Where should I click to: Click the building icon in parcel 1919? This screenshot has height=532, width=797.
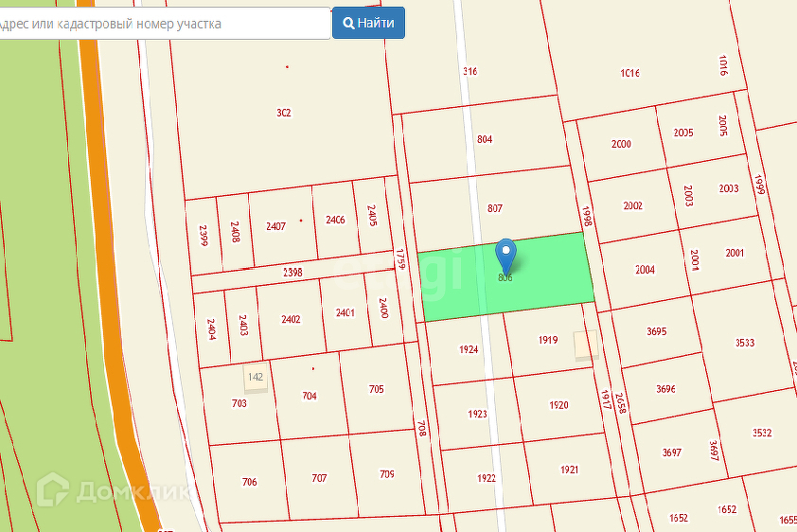point(585,346)
